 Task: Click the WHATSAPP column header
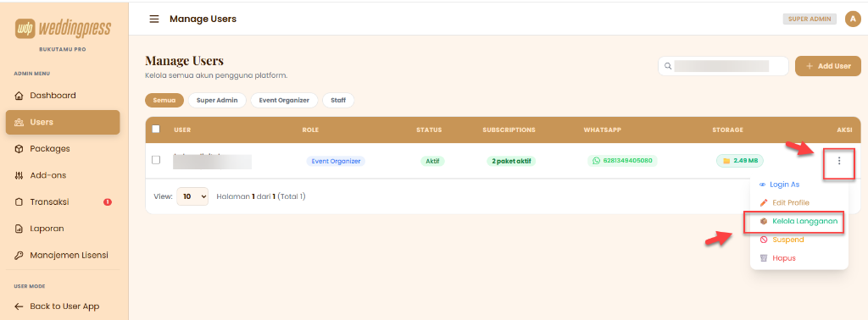[603, 130]
